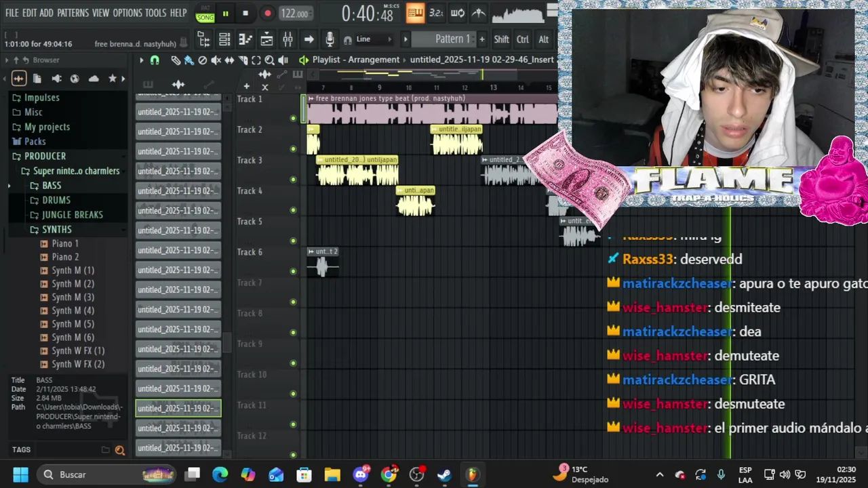Toggle the playlist magnet snap button
Image resolution: width=868 pixels, height=488 pixels.
155,60
